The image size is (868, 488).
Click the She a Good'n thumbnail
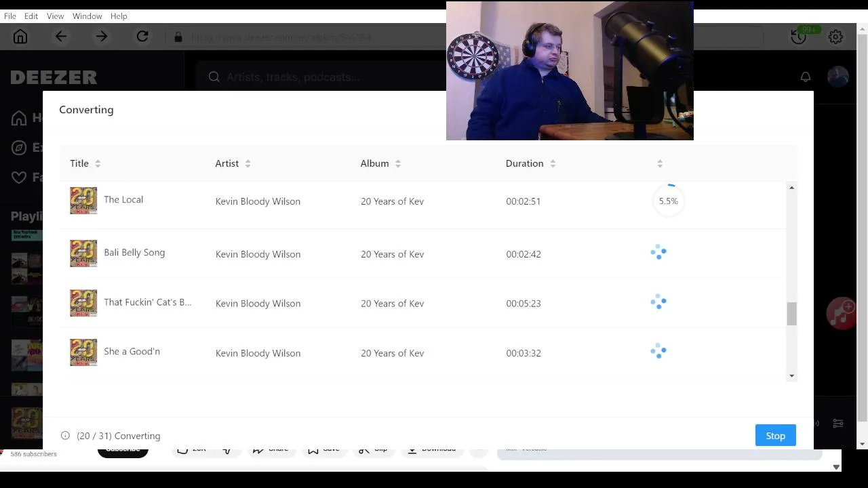pos(83,352)
